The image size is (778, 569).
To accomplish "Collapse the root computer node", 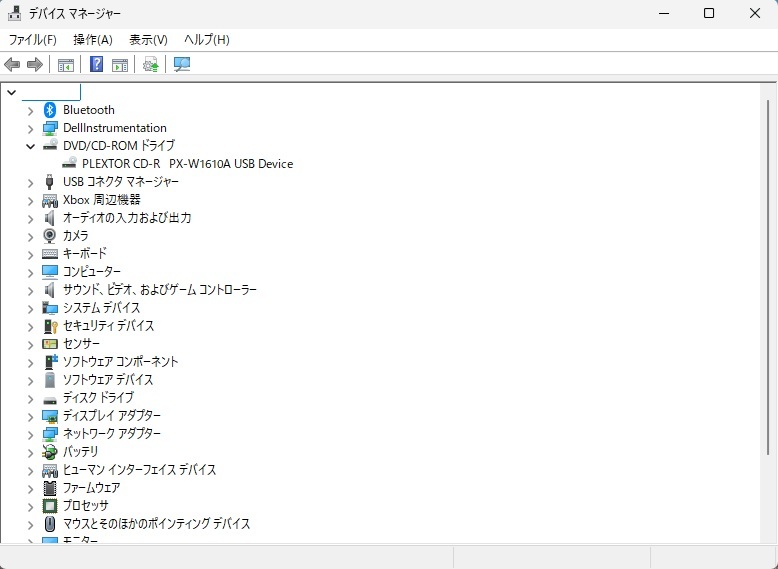I will (x=11, y=92).
